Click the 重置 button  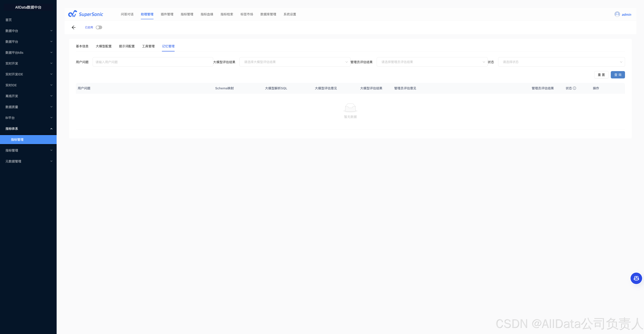601,75
